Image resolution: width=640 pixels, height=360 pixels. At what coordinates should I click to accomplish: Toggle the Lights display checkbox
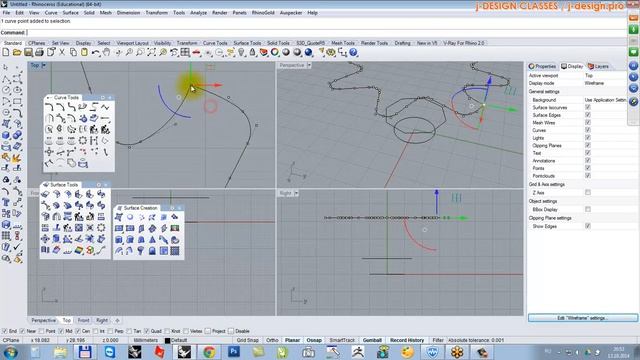pos(588,138)
